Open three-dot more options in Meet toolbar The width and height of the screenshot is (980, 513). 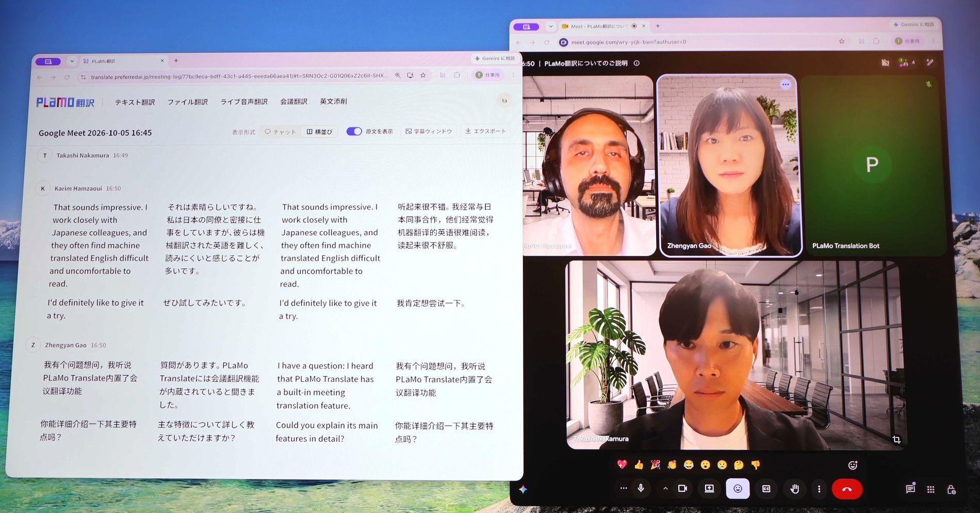coord(819,489)
